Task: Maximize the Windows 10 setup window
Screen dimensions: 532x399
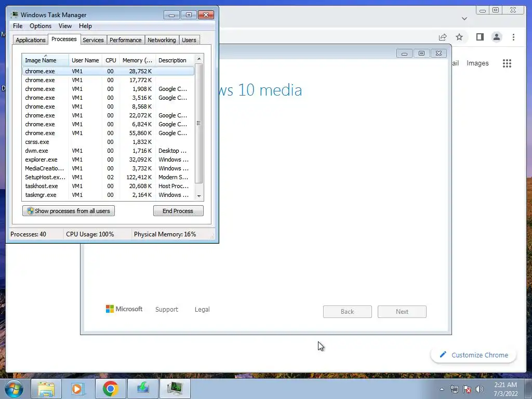Action: pyautogui.click(x=421, y=54)
